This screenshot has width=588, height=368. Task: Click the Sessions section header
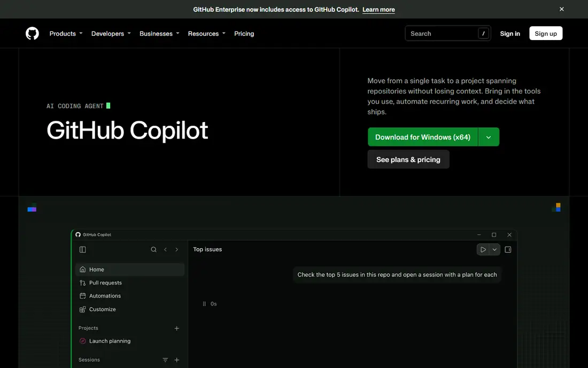point(89,360)
